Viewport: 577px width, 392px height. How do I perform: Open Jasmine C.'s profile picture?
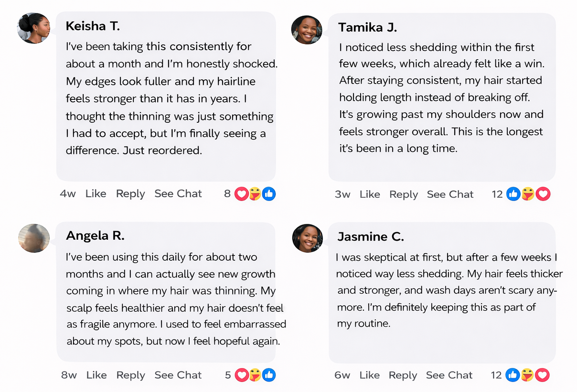tap(308, 238)
